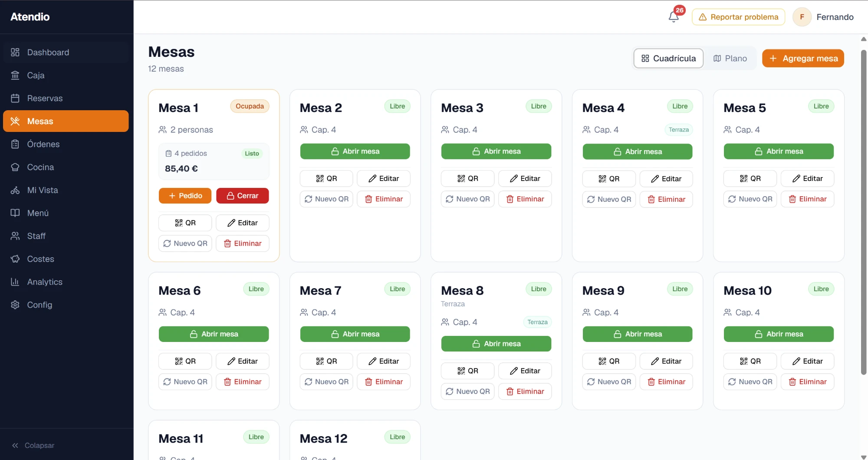
Task: Open Analytics bar chart icon
Action: point(15,283)
